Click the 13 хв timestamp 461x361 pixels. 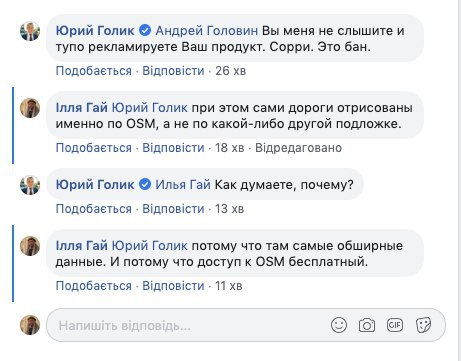[229, 209]
